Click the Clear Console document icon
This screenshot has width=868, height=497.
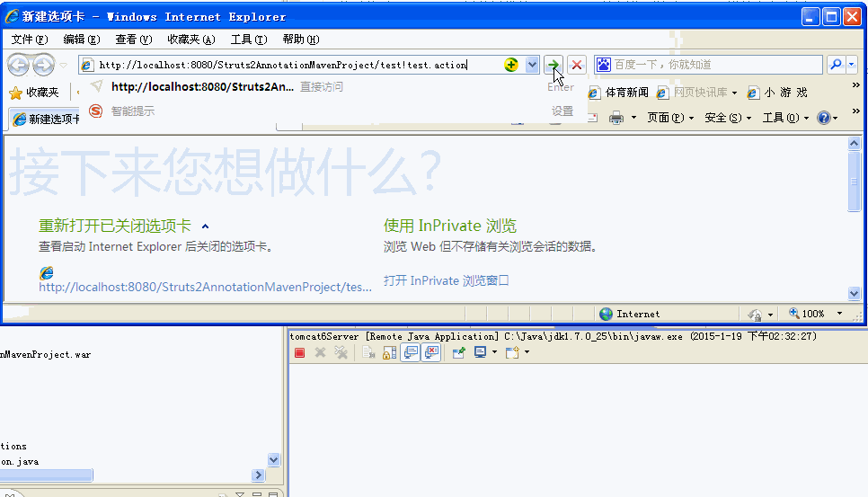tap(368, 352)
